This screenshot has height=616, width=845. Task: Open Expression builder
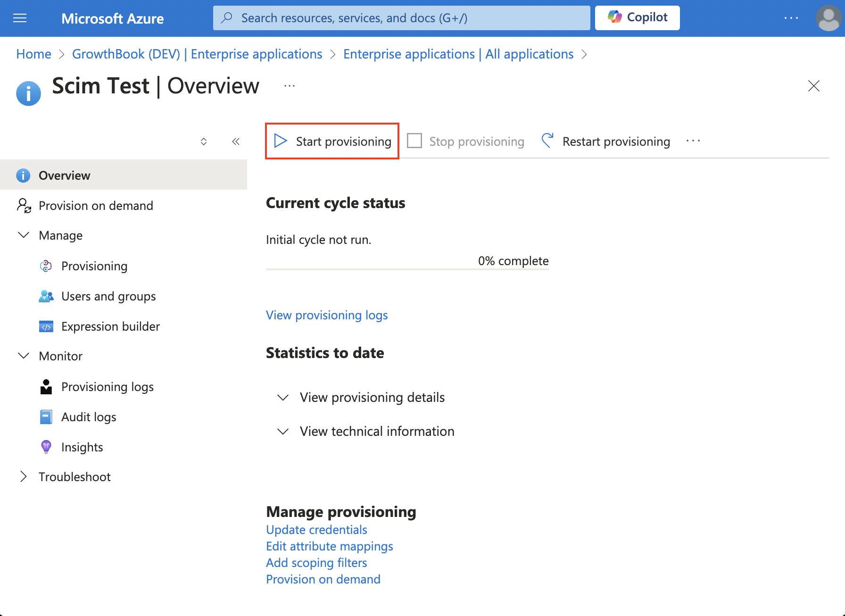click(110, 326)
